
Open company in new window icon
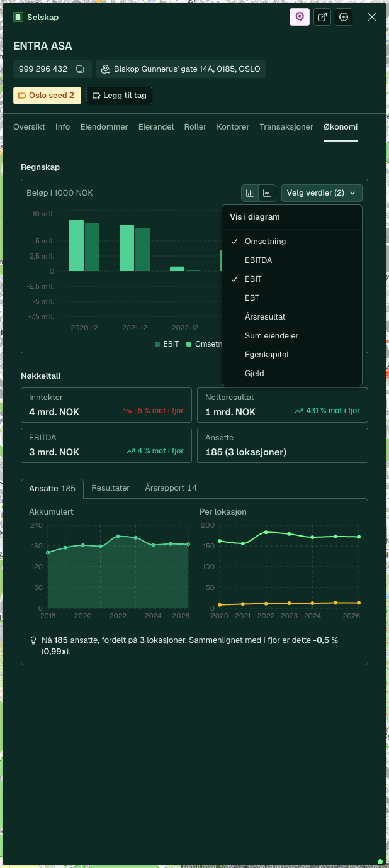click(322, 17)
